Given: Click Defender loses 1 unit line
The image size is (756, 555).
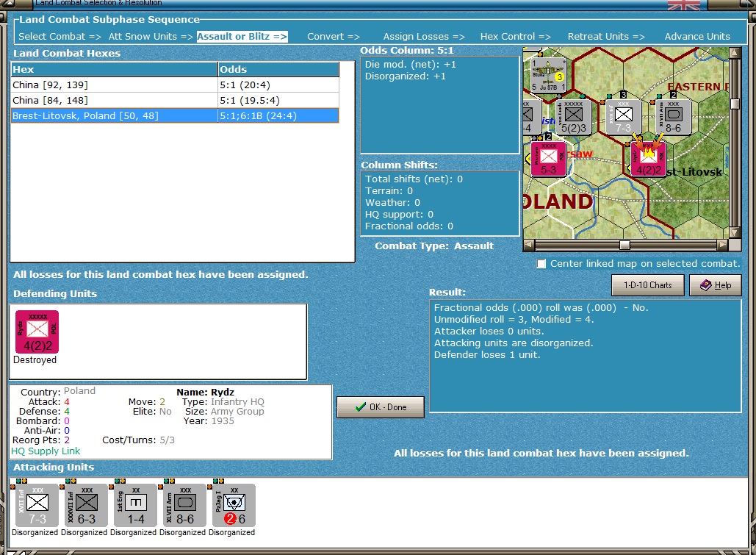Looking at the screenshot, I should click(x=487, y=355).
